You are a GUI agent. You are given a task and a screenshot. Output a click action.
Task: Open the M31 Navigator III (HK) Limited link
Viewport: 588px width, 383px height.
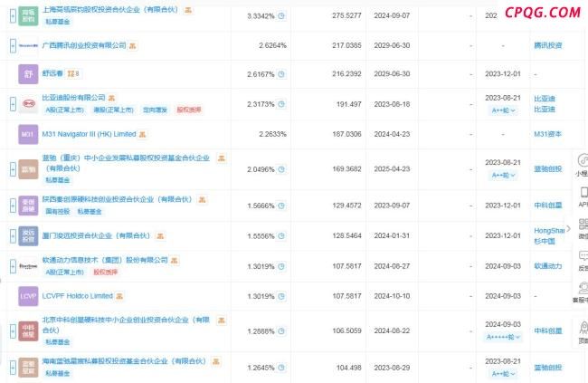point(89,134)
